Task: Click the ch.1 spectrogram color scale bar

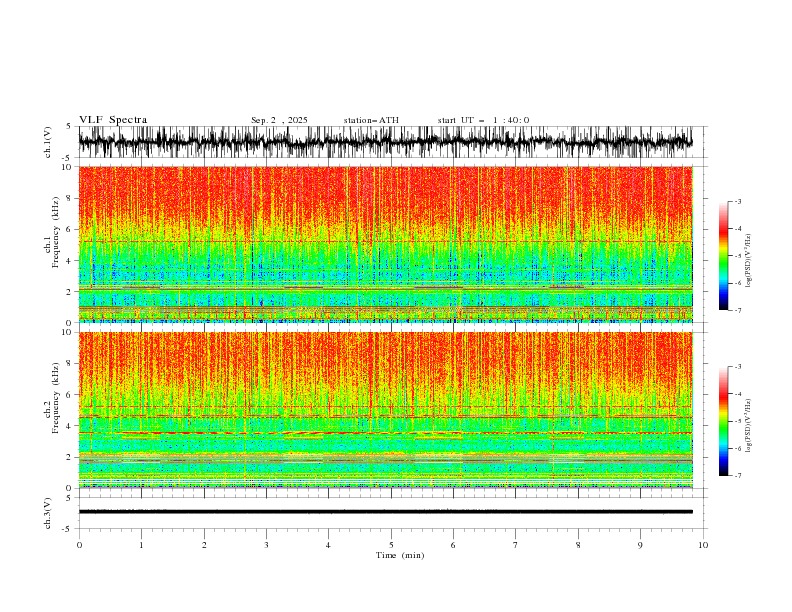Action: (x=723, y=256)
